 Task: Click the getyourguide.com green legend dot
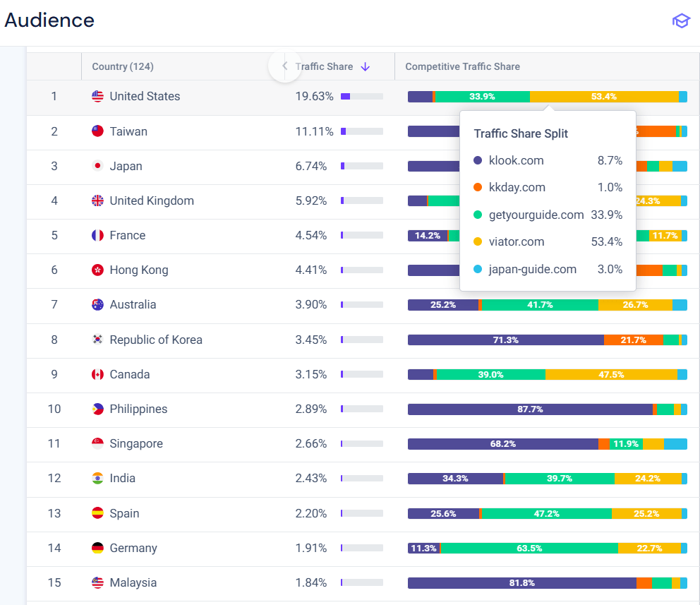(x=478, y=215)
